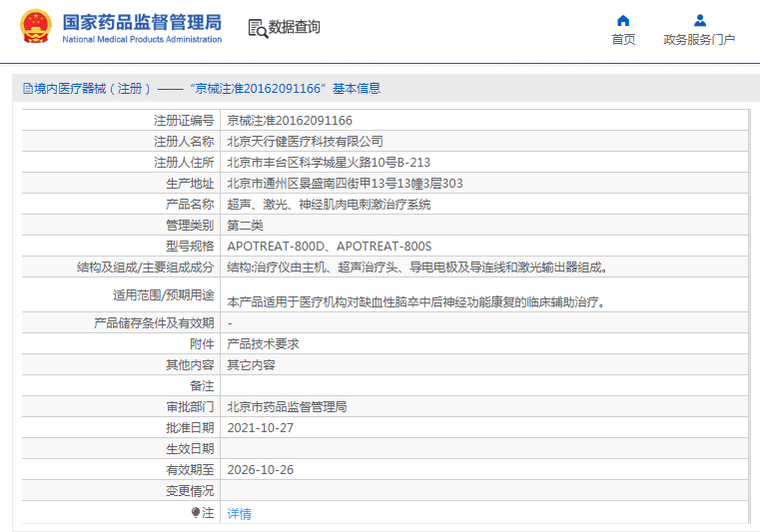This screenshot has width=760, height=532.
Task: Click 产品技术要求 attachment text
Action: pos(264,344)
